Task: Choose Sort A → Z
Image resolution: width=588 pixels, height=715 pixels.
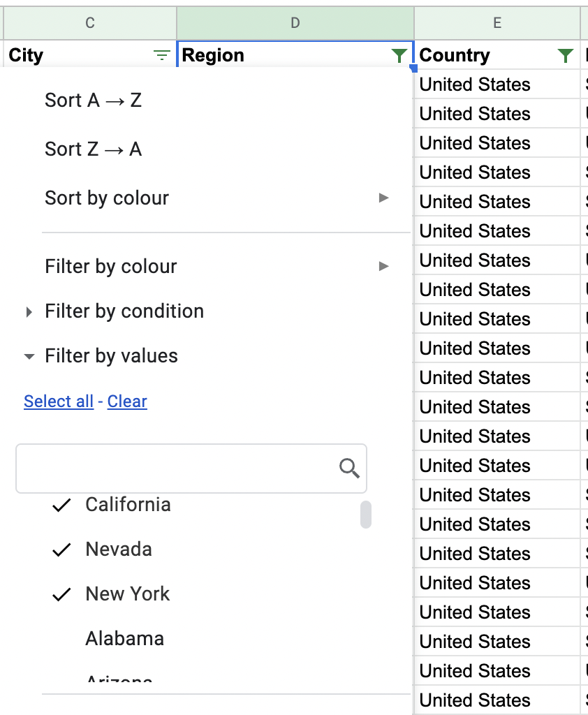Action: click(x=94, y=101)
